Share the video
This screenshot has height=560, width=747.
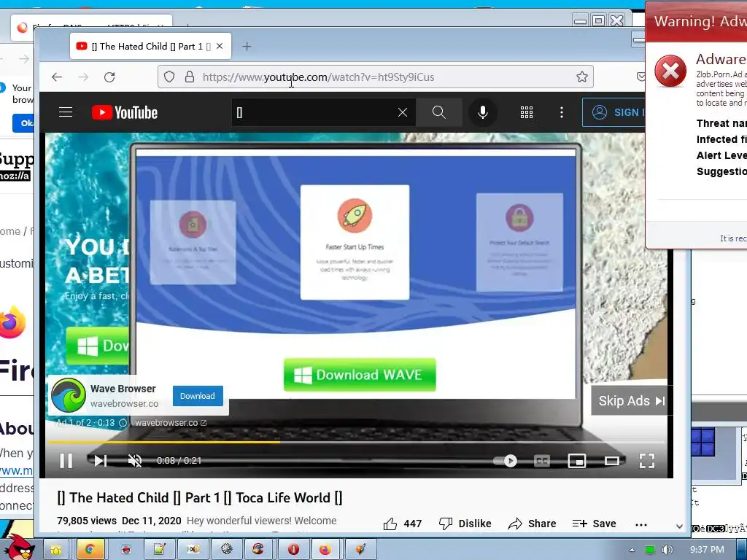pos(532,524)
